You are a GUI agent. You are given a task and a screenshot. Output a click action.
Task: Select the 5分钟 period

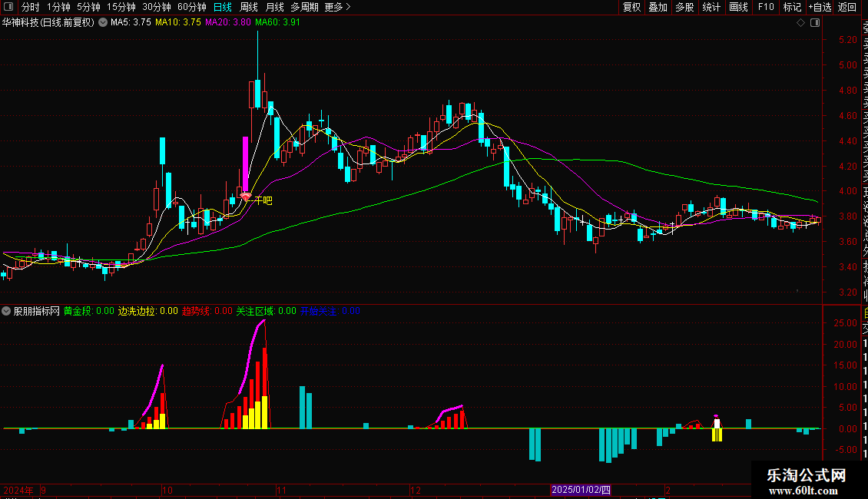[x=88, y=7]
